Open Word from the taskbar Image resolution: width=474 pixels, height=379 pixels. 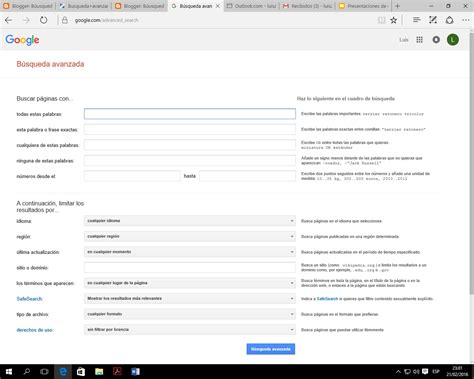click(135, 372)
